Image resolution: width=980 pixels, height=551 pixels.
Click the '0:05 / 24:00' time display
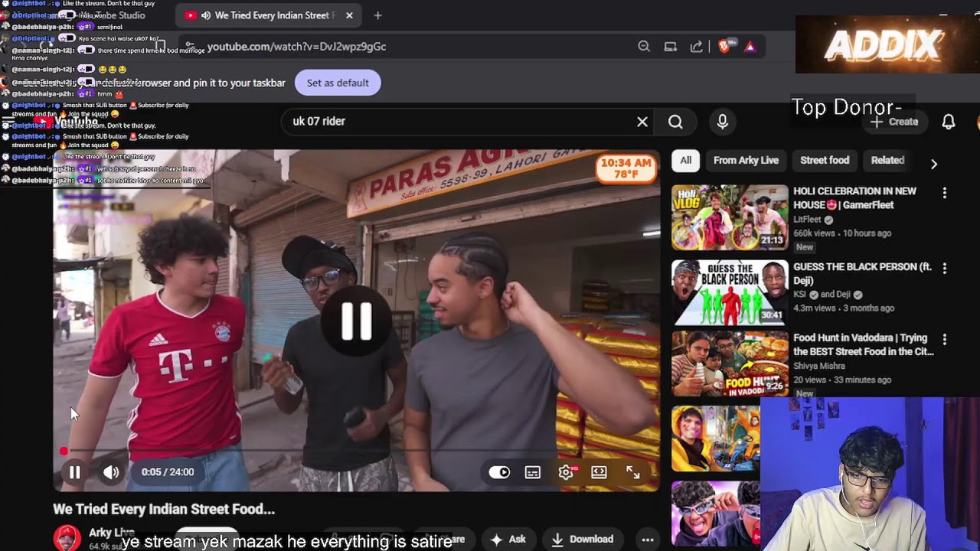pos(168,472)
